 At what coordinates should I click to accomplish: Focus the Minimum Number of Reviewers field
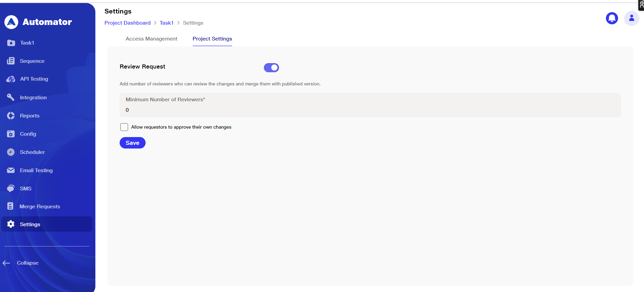pos(370,105)
